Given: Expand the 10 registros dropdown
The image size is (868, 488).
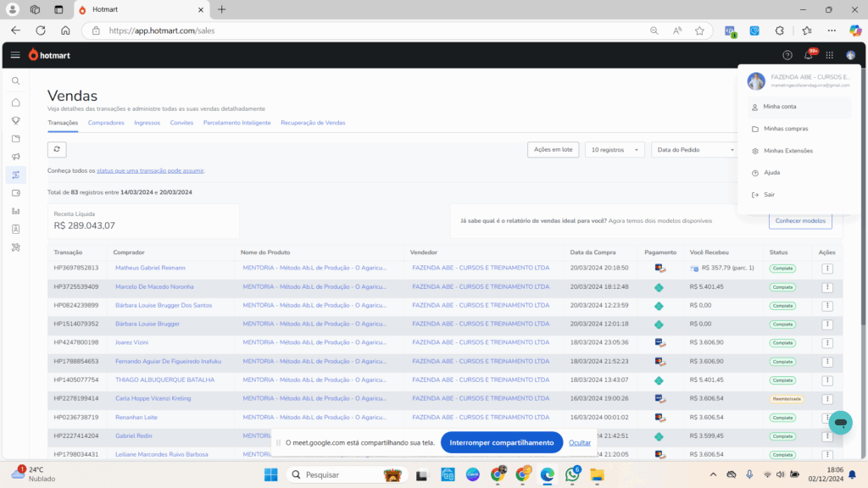Looking at the screenshot, I should 615,149.
